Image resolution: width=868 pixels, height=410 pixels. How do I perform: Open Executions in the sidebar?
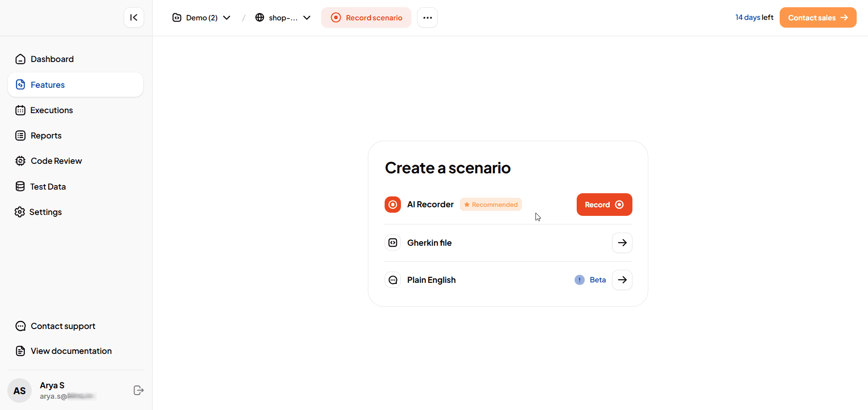pos(51,110)
